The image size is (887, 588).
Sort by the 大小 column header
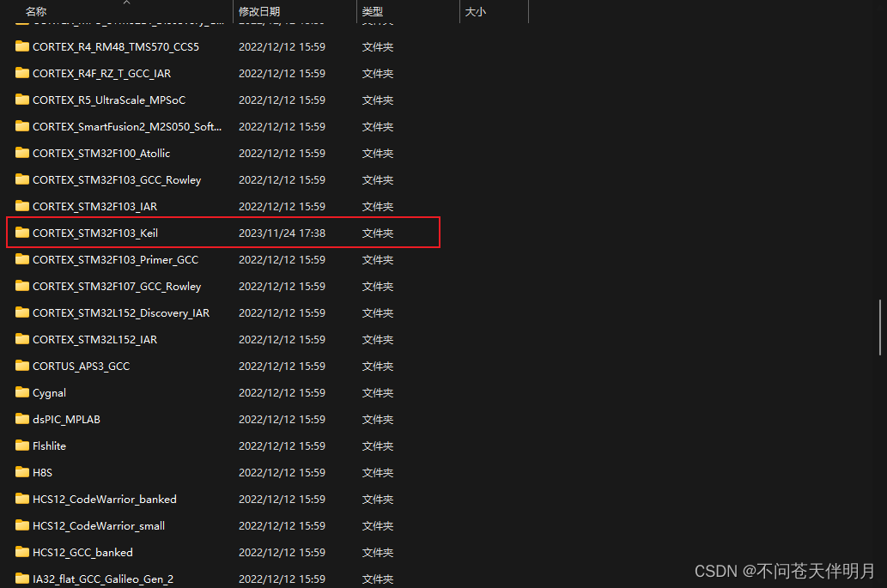[475, 11]
